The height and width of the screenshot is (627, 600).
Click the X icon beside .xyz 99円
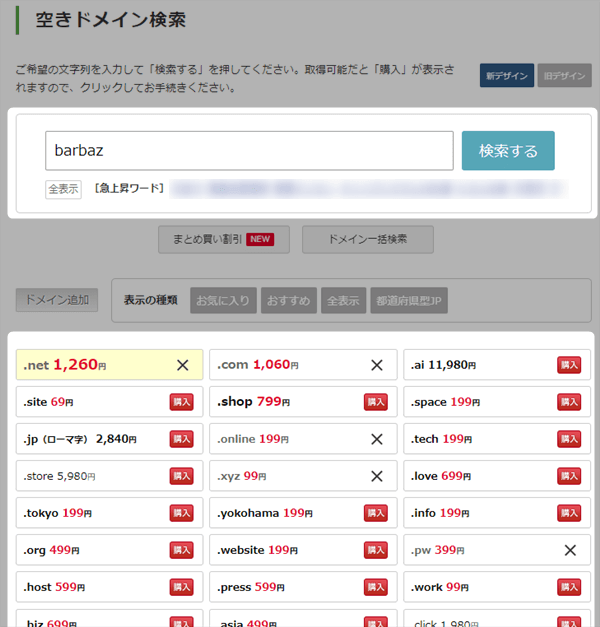[x=376, y=476]
